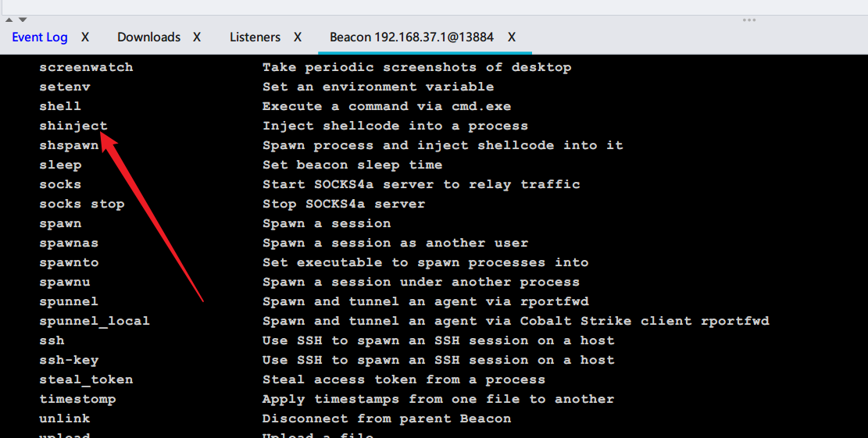Screen dimensions: 868x438
Task: Click the 'Inject shellcode into a process' description
Action: coord(395,126)
